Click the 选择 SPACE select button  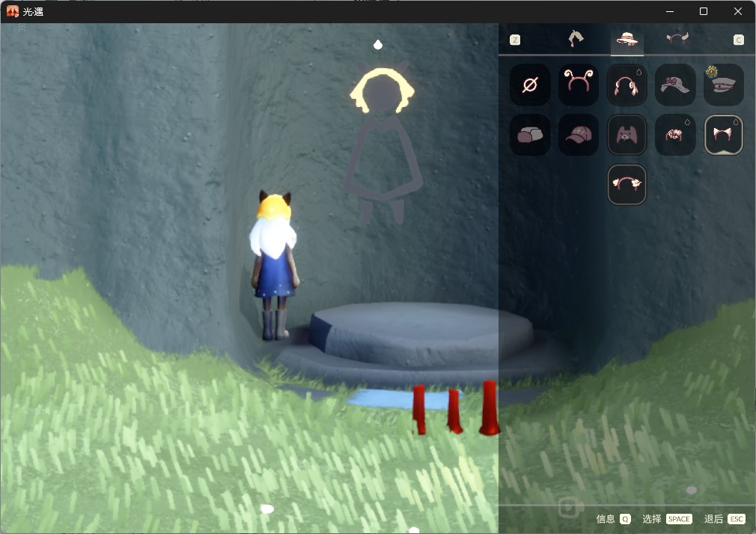coord(667,519)
